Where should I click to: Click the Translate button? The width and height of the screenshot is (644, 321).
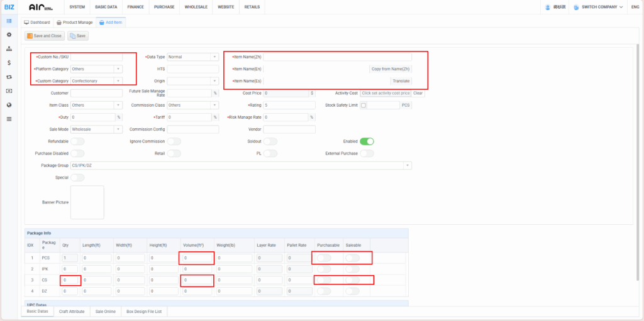tap(401, 81)
